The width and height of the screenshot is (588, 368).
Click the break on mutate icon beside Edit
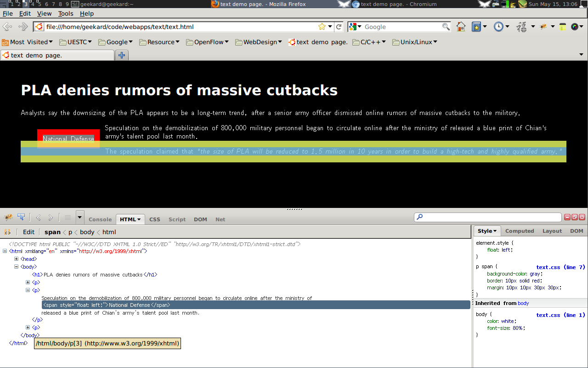point(7,232)
